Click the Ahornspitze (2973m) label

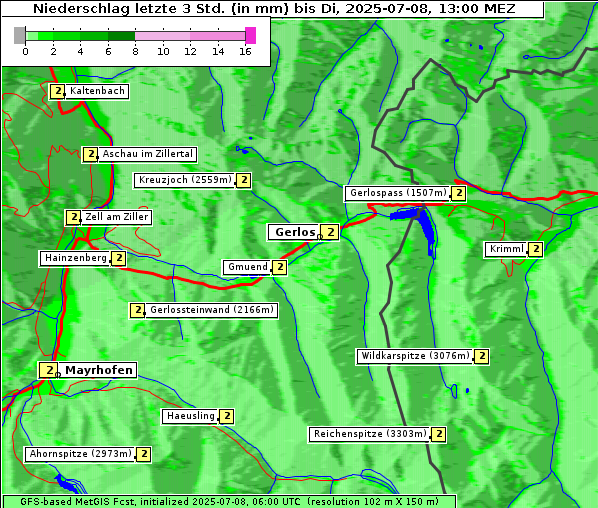point(80,454)
